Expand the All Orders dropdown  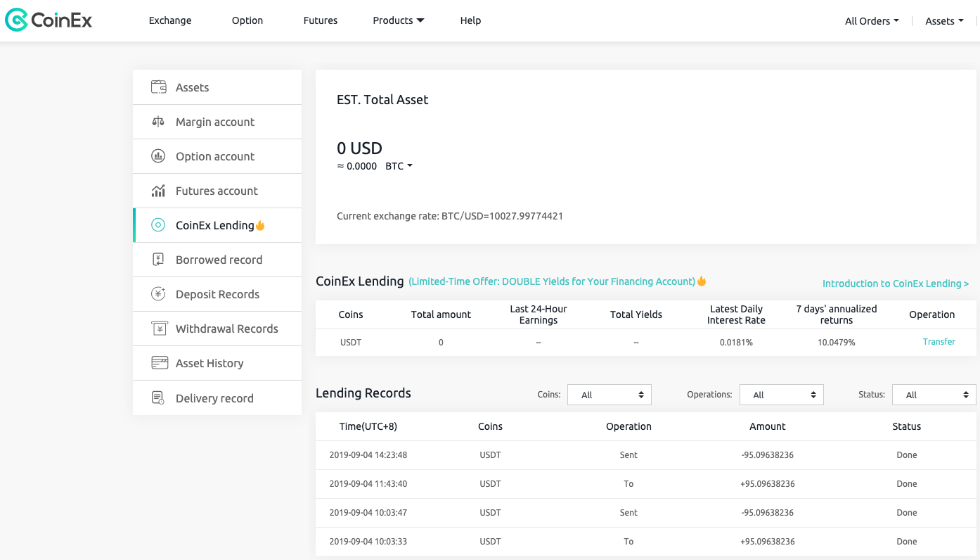tap(872, 21)
